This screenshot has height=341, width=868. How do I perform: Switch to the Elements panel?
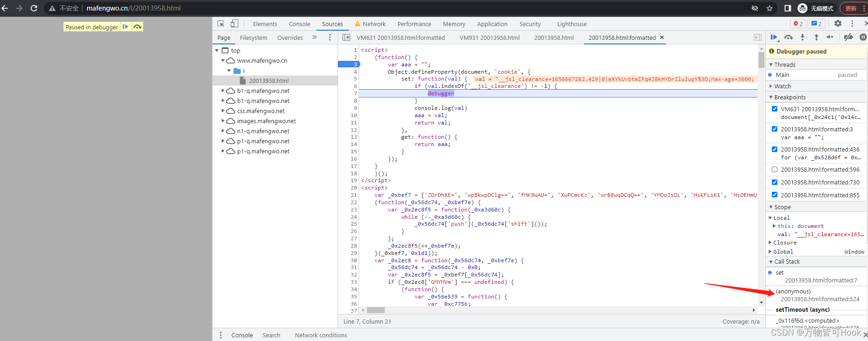[x=265, y=24]
